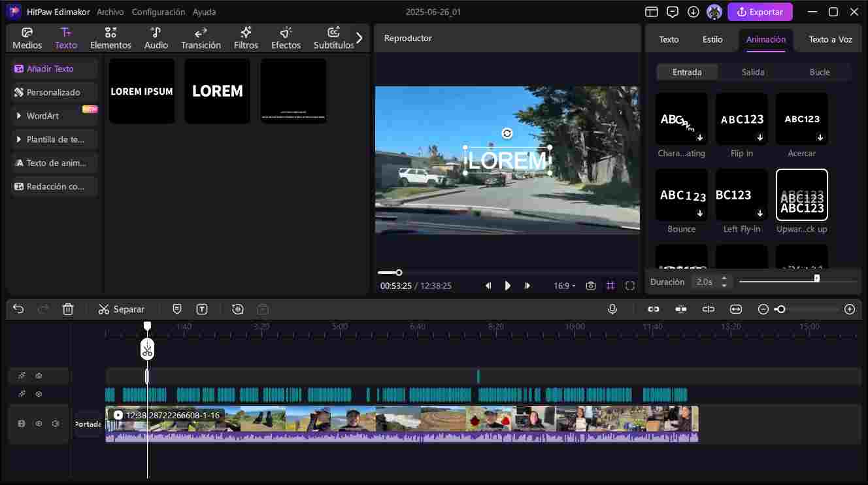Expand the Plantilla de texto category

coord(54,139)
